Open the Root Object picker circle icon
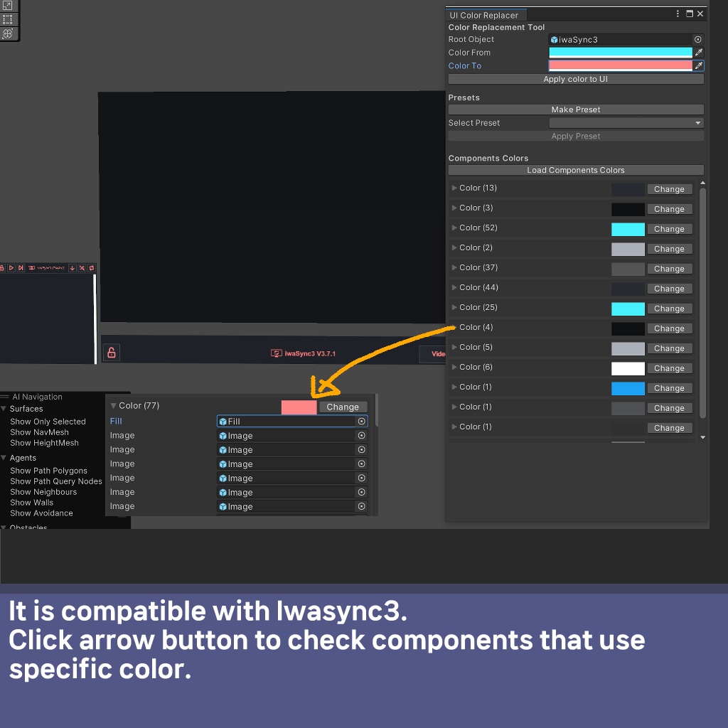The width and height of the screenshot is (728, 728). (x=697, y=39)
